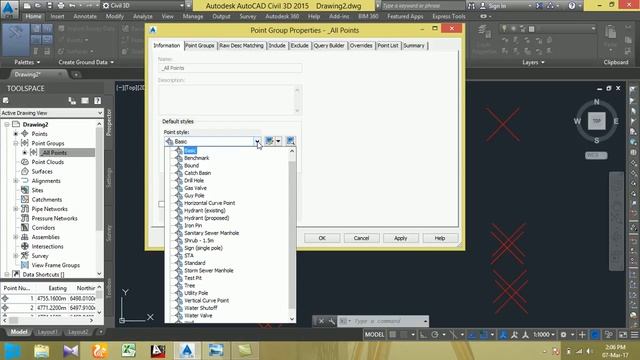The height and width of the screenshot is (360, 640).
Task: Collapse the Point Groups tree node
Action: [16, 143]
